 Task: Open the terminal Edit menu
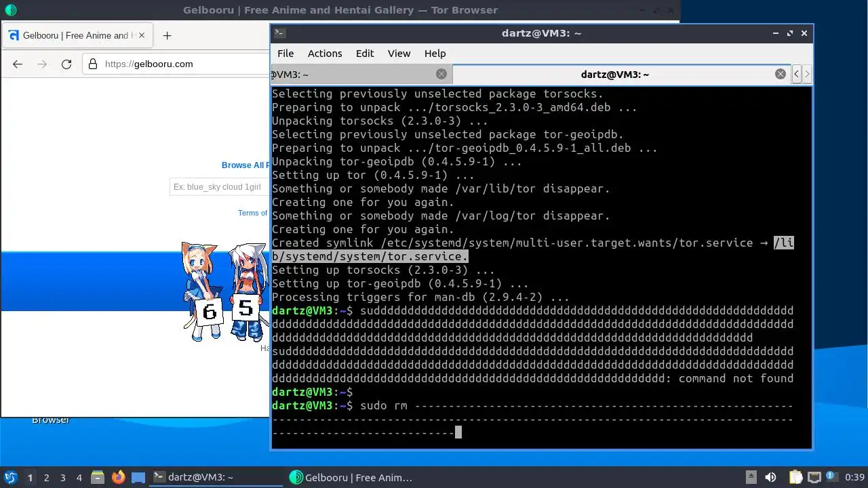coord(365,54)
